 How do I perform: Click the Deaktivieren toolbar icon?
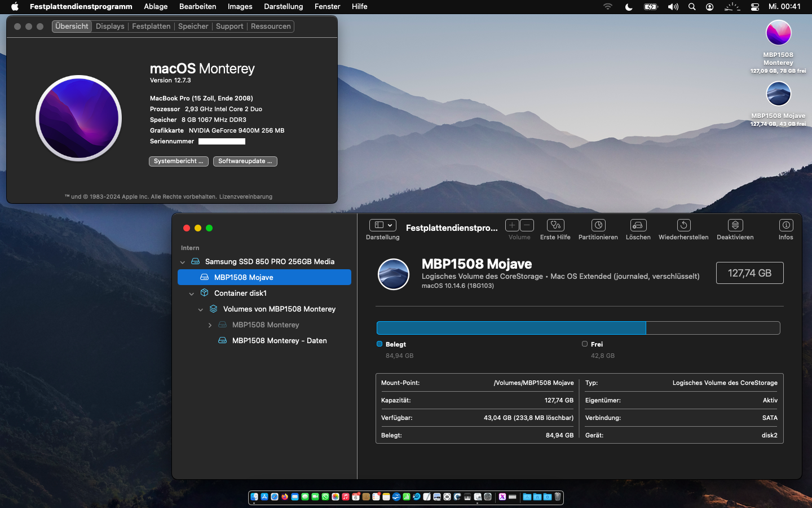[x=735, y=225]
